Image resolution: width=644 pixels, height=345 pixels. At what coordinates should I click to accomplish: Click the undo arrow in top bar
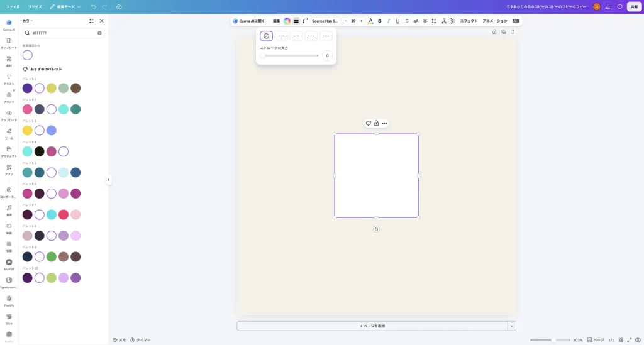[x=94, y=6]
